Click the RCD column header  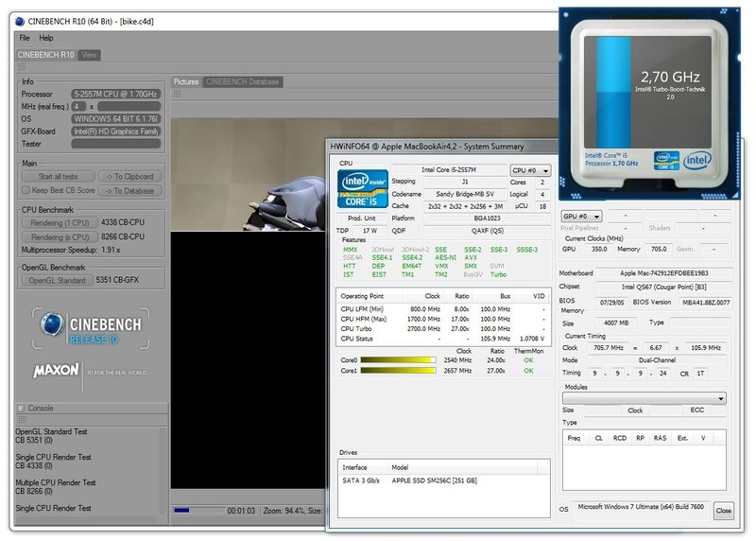(620, 438)
